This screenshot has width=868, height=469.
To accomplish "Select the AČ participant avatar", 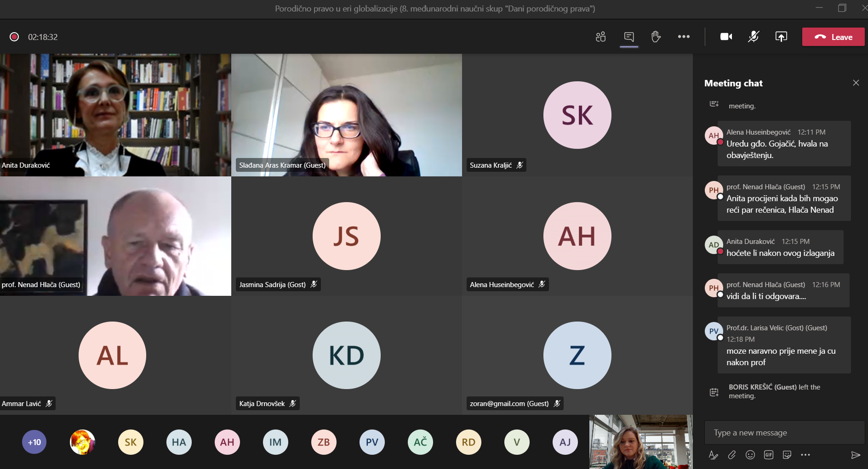I will coord(420,442).
